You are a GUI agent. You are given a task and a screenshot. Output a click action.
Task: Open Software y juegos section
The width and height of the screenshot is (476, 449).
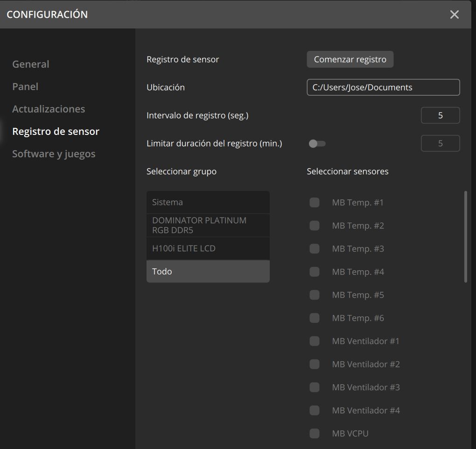point(54,154)
